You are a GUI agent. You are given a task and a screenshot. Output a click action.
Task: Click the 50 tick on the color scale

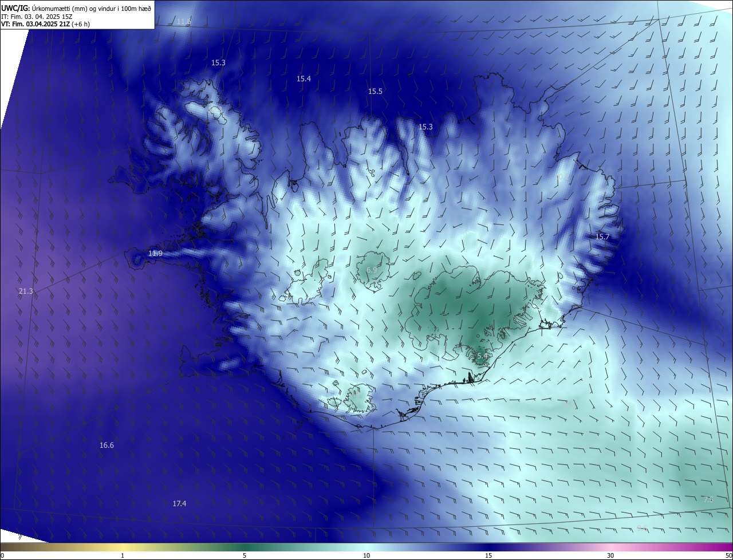point(728,555)
